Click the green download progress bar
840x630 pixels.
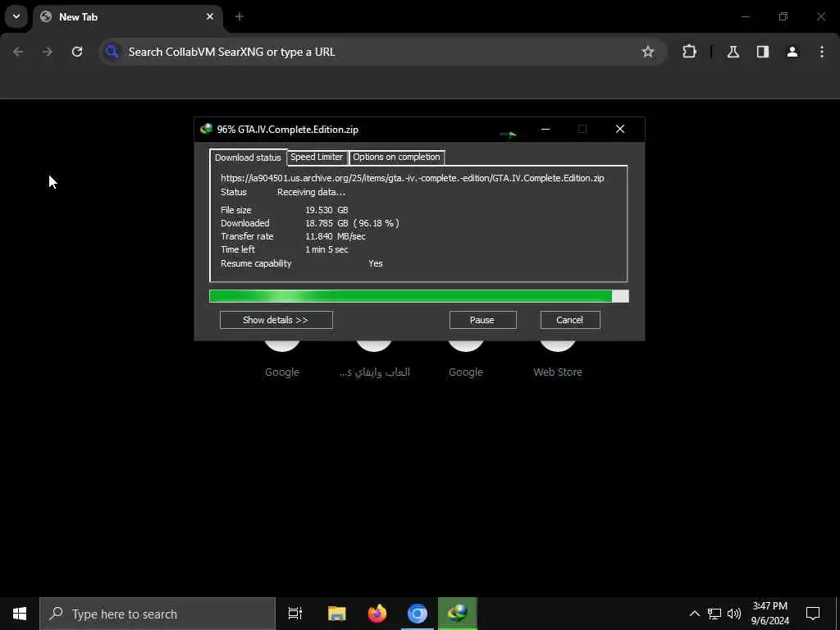point(418,296)
